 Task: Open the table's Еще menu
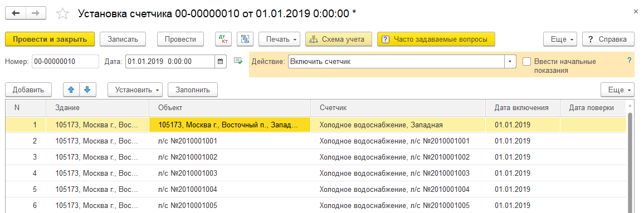click(x=617, y=90)
